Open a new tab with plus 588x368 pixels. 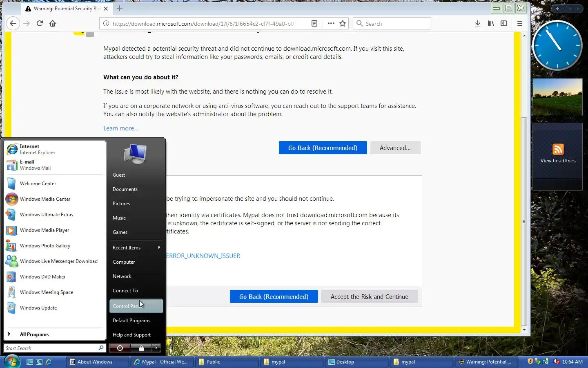tap(120, 8)
